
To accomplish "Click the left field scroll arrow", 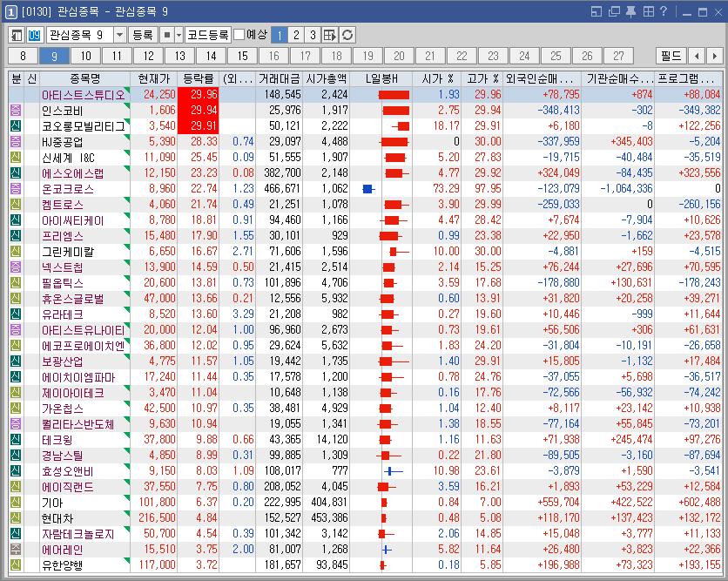I will (697, 57).
